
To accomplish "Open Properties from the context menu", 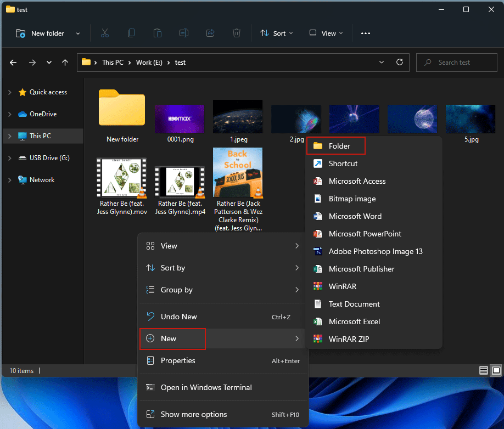I will tap(222, 360).
